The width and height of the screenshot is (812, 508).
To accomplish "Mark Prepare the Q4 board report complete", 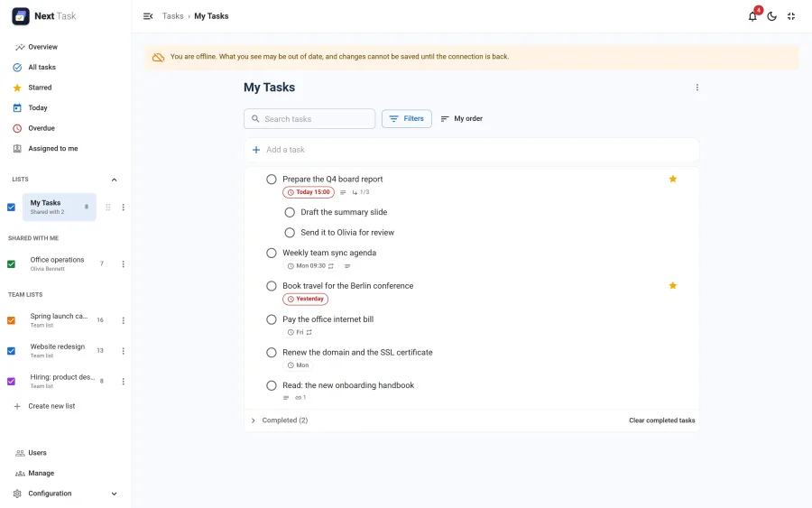I will (x=272, y=180).
